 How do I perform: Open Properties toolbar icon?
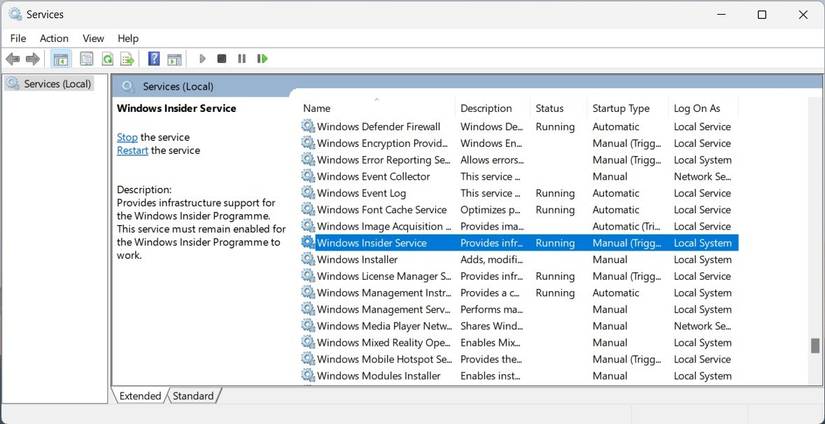(86, 59)
